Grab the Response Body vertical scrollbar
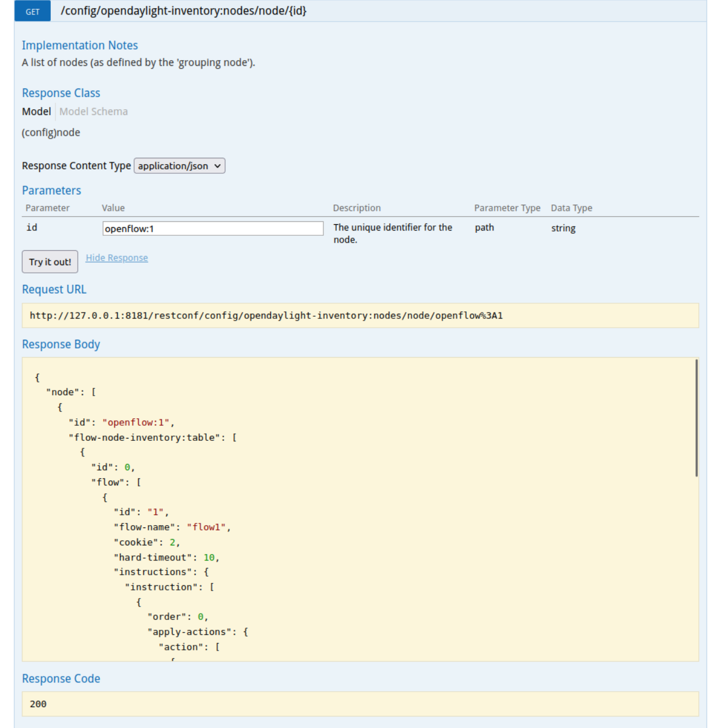 (696, 418)
